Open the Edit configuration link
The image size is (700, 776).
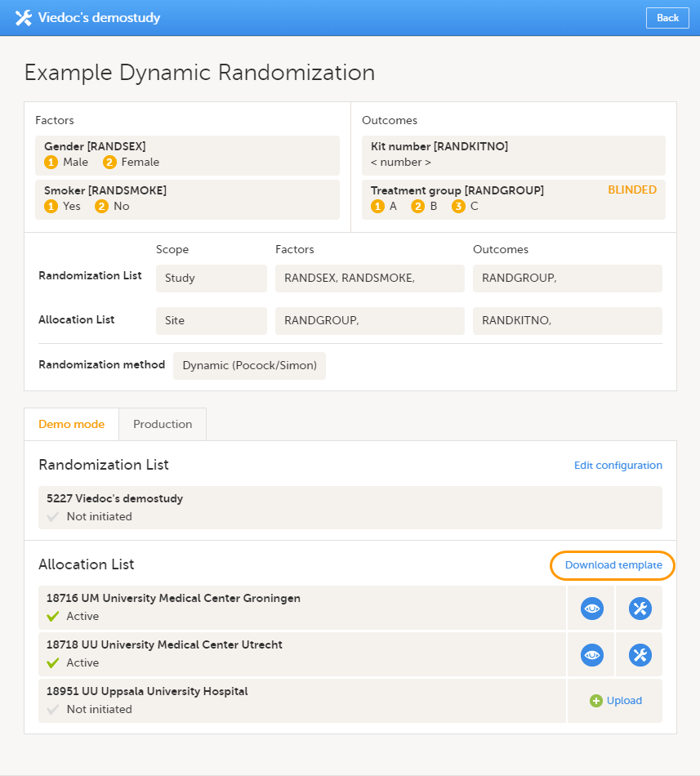(x=618, y=466)
